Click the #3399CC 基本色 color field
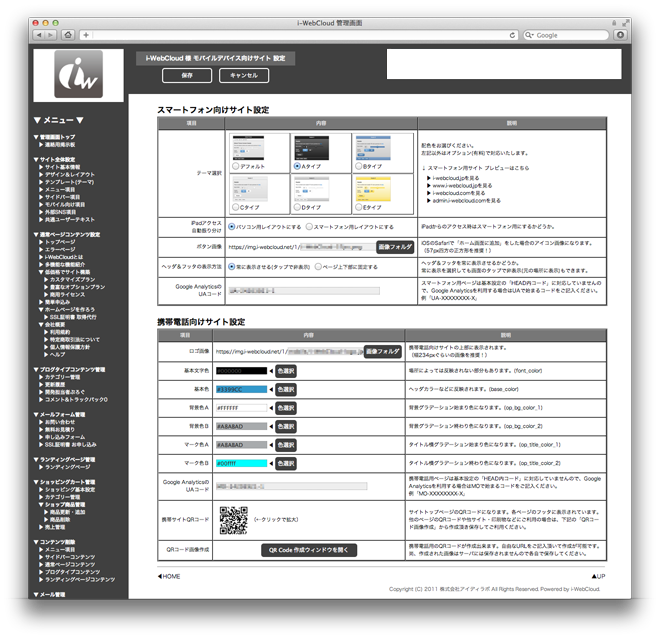The width and height of the screenshot is (660, 638). (x=242, y=390)
